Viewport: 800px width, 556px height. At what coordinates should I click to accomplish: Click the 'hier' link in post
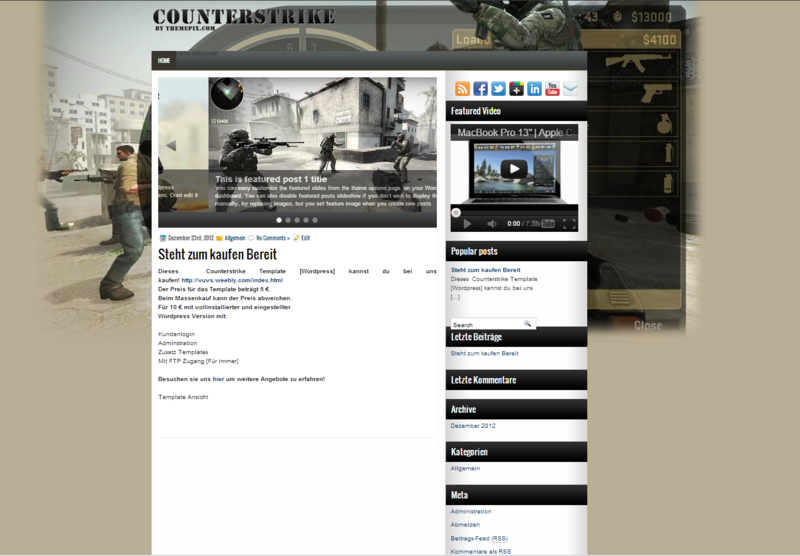[x=218, y=379]
